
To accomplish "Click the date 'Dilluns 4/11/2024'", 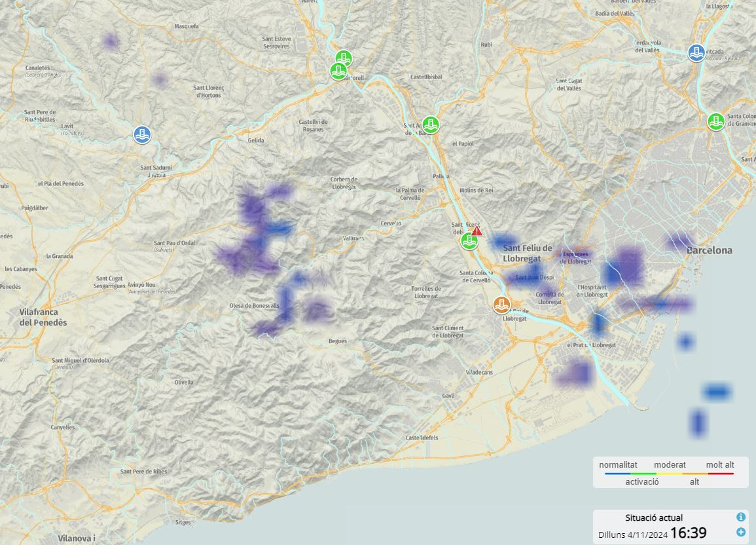I will (x=633, y=535).
